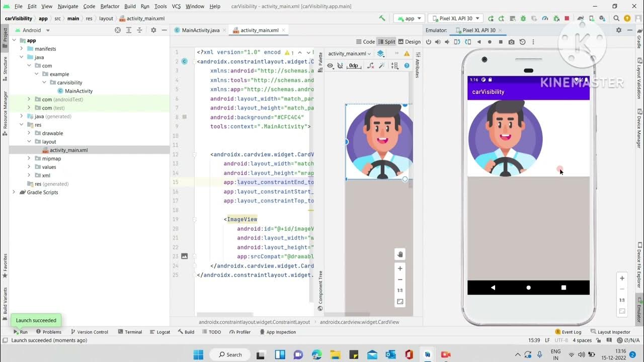The image size is (644, 362).
Task: Open the VCS menu
Action: tap(176, 6)
